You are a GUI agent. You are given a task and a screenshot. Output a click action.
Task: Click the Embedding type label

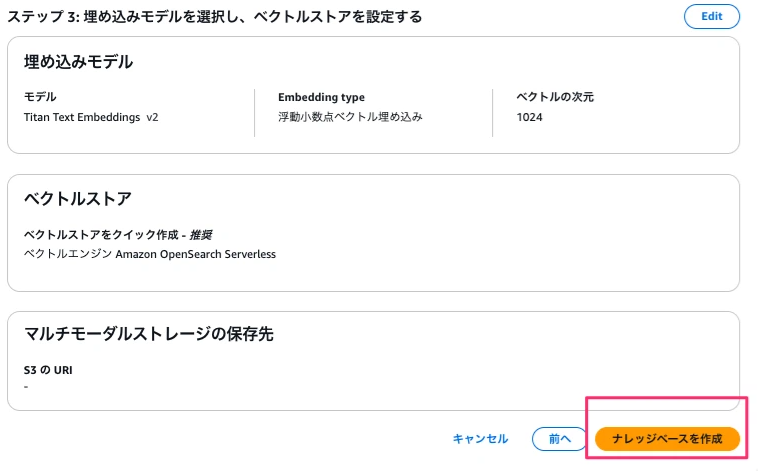coord(321,98)
